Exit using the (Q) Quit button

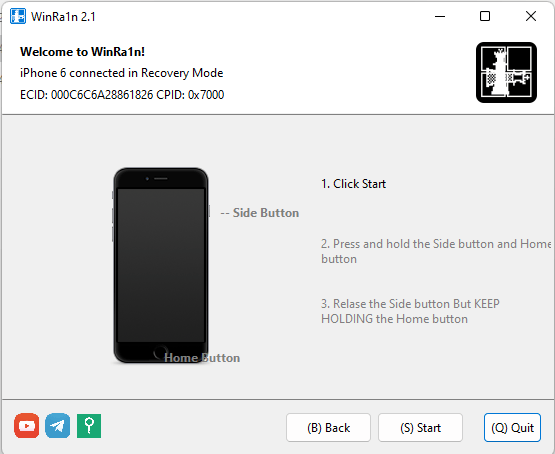pos(512,427)
